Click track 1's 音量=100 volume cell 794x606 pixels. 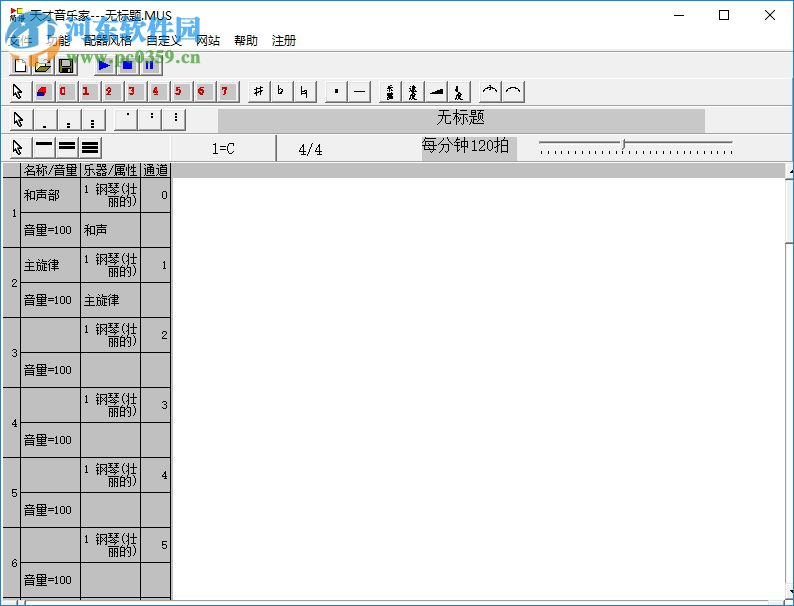50,230
